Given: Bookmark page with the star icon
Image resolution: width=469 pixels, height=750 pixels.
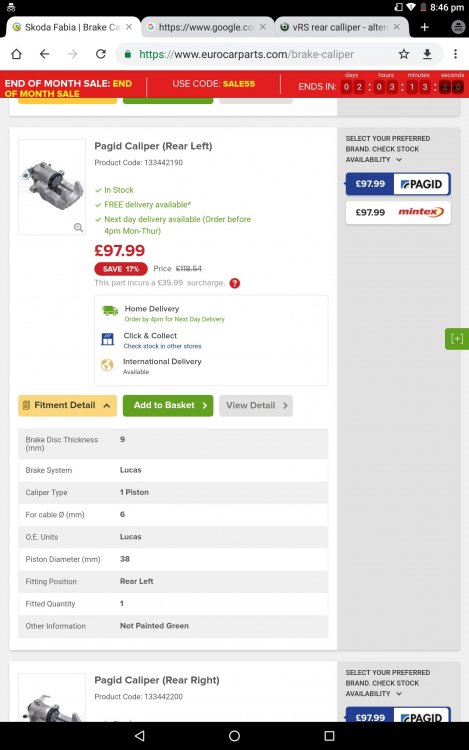Looking at the screenshot, I should click(x=404, y=54).
